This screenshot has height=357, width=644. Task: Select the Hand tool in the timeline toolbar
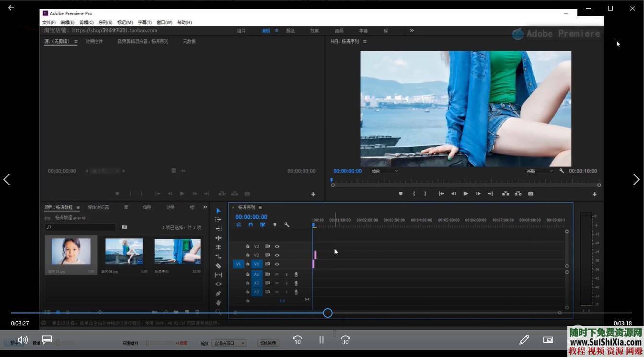click(218, 302)
